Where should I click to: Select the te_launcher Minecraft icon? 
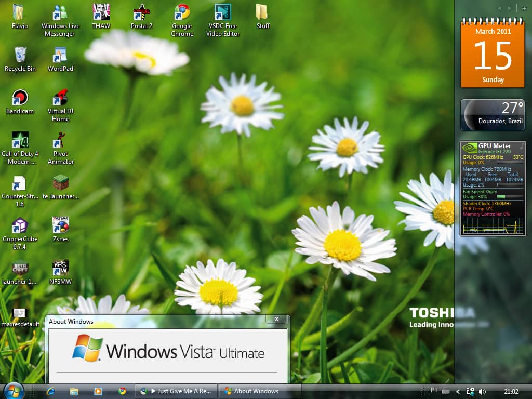pos(60,187)
